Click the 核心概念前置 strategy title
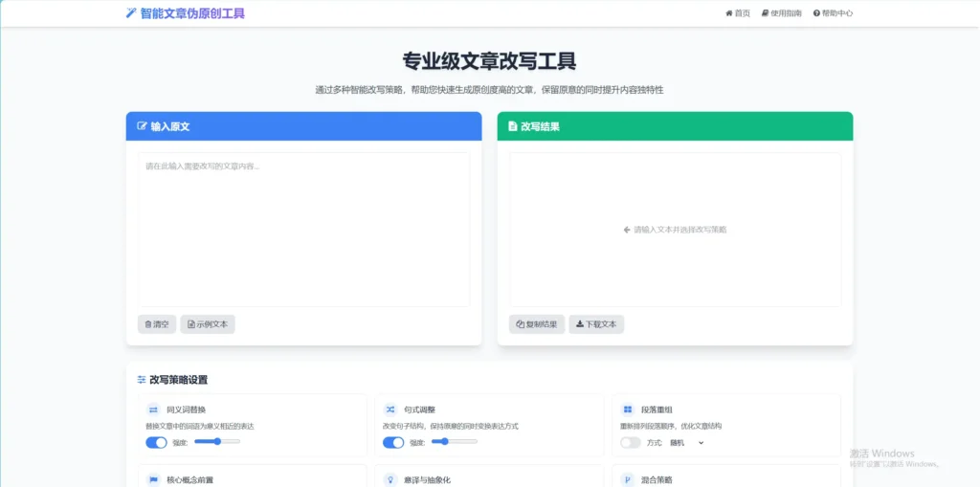 (190, 480)
